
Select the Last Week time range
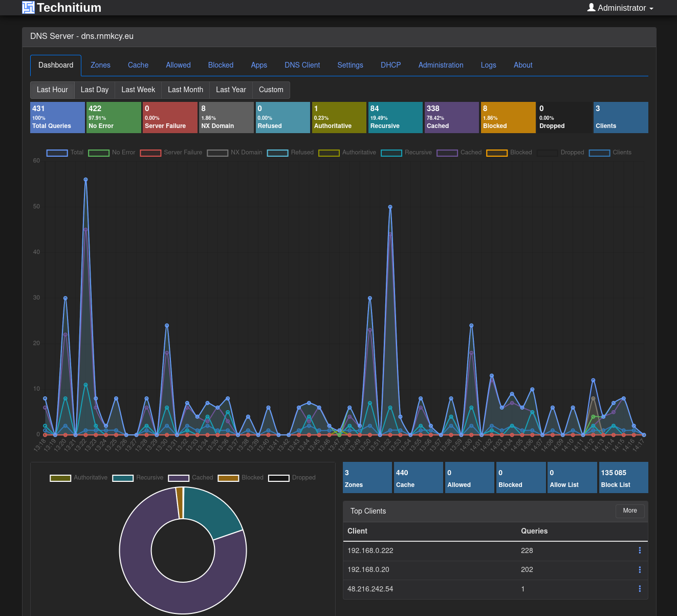coord(138,90)
